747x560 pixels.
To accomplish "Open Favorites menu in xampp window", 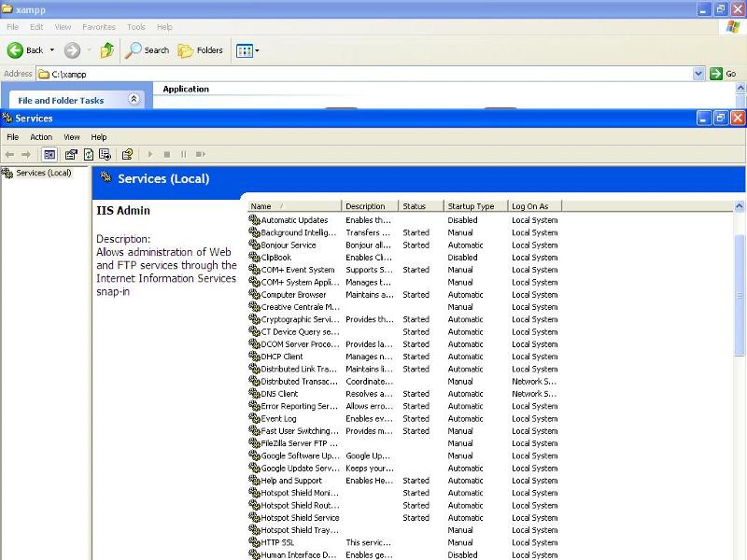I will pos(99,27).
